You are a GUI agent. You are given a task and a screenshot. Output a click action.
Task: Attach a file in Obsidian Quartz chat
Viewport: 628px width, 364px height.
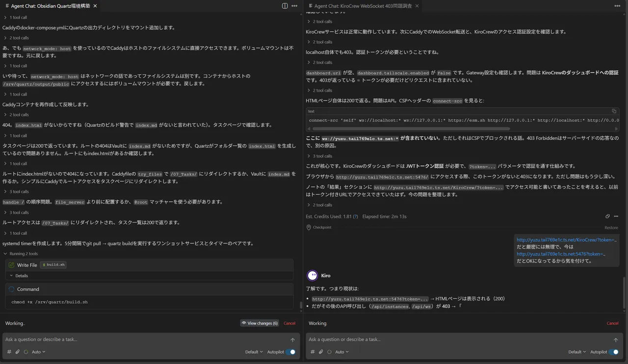click(x=18, y=352)
